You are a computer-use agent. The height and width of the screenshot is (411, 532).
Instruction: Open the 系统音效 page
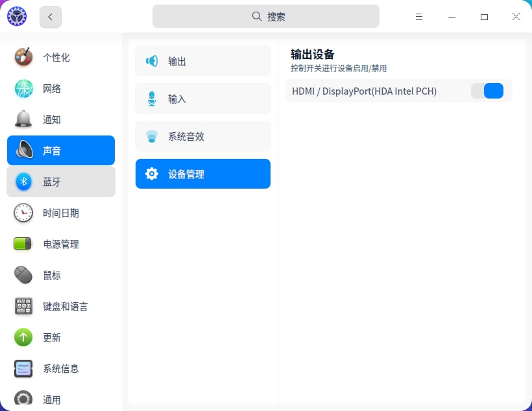click(x=203, y=136)
